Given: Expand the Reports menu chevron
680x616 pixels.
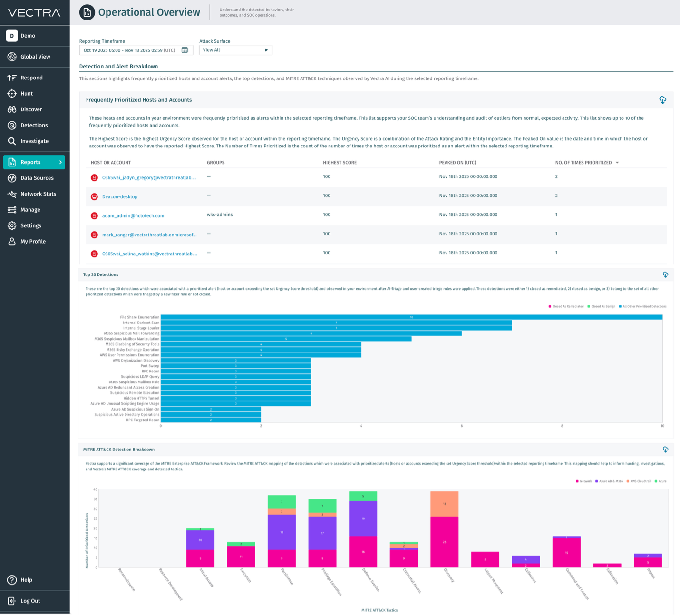Looking at the screenshot, I should tap(59, 162).
